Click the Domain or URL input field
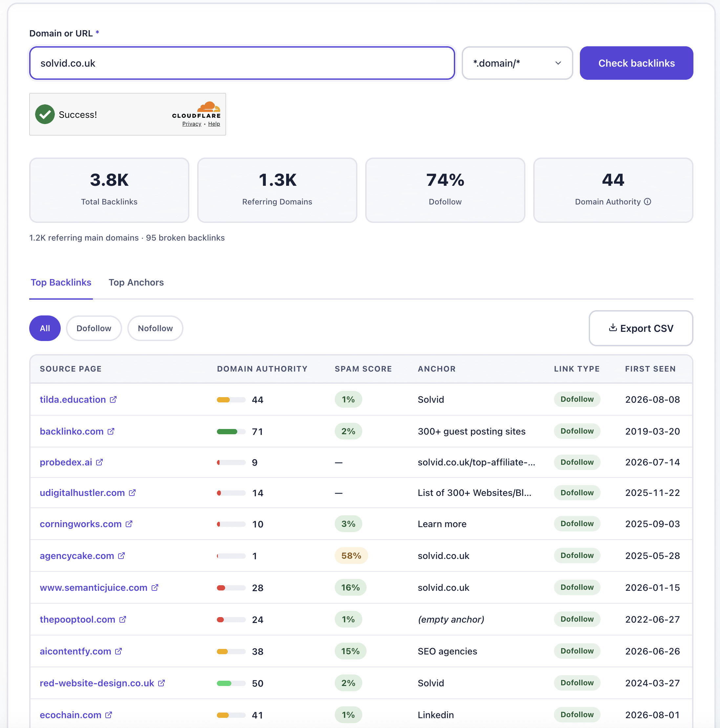 (x=242, y=63)
